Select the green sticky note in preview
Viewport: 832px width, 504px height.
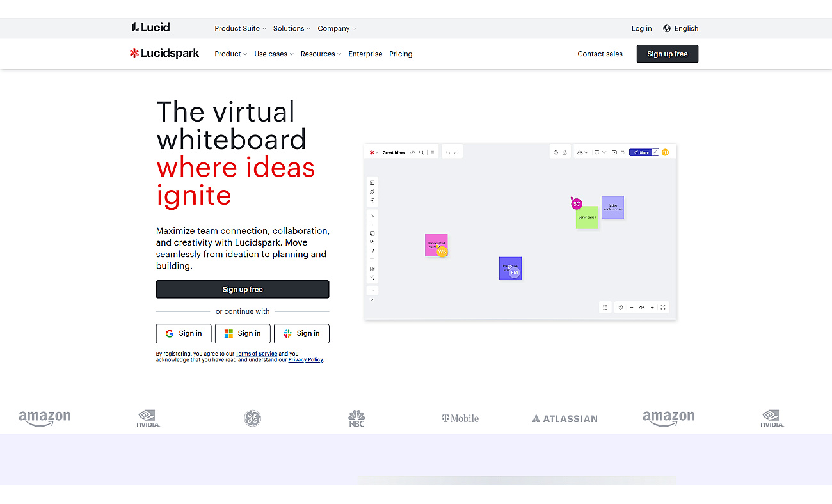point(587,217)
